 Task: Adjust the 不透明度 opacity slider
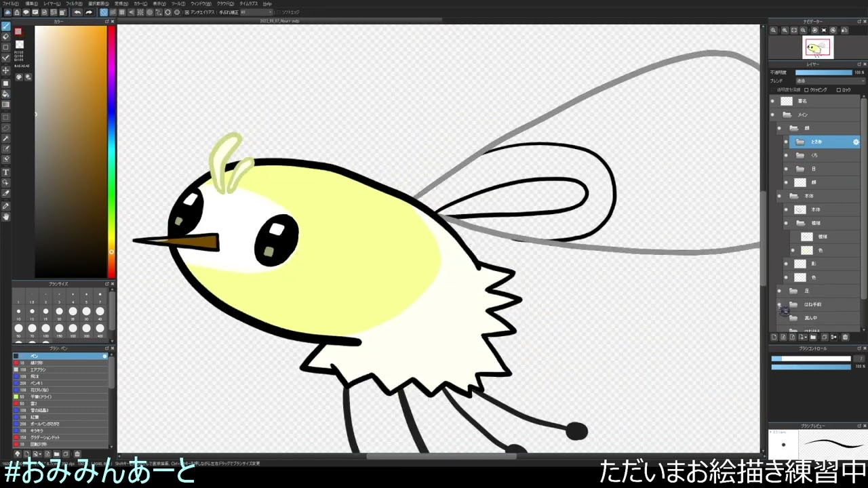click(823, 73)
